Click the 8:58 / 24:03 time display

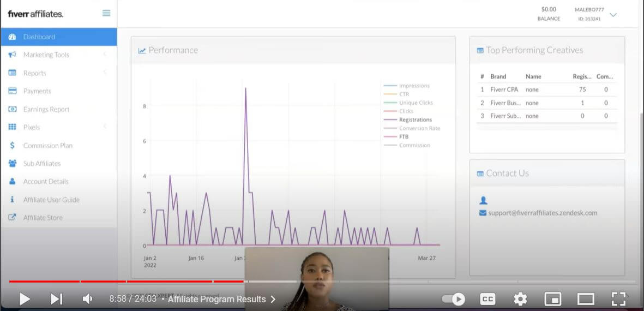[x=133, y=299]
